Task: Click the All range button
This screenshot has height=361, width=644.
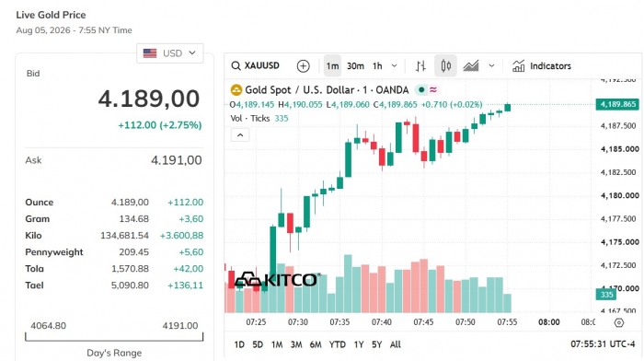Action: coord(395,344)
